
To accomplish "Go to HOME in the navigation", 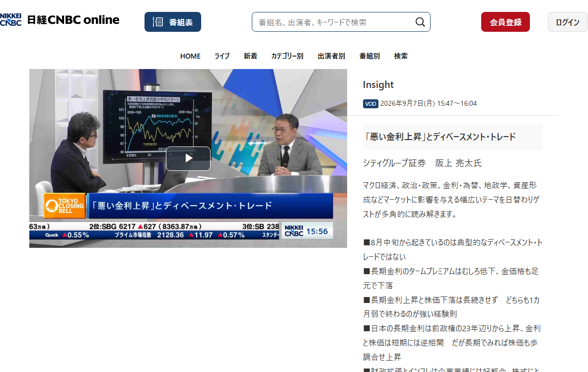I will (x=190, y=56).
